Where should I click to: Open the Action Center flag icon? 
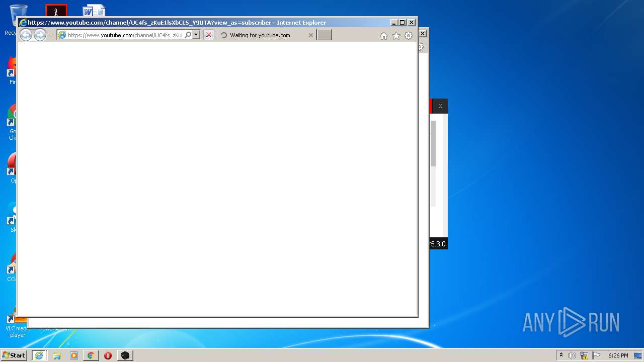[x=596, y=355]
